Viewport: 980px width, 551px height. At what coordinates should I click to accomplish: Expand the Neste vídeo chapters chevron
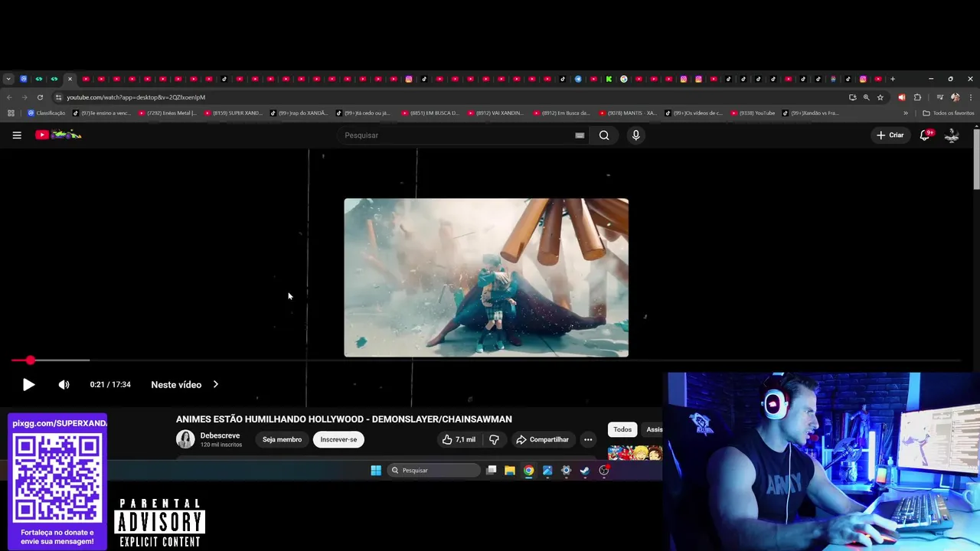216,385
